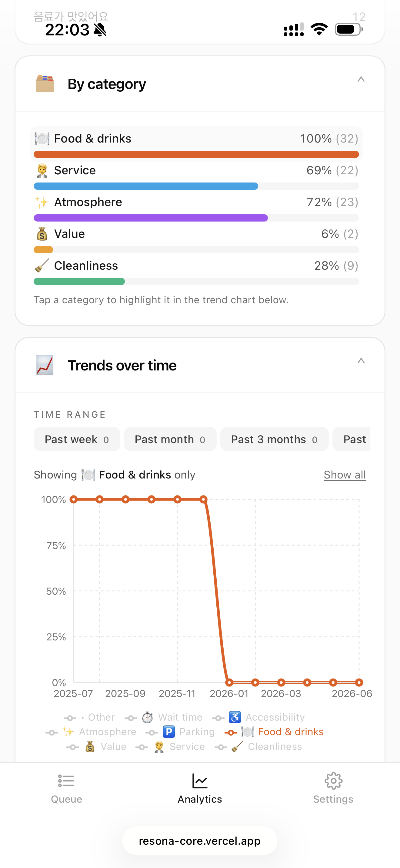Image resolution: width=400 pixels, height=868 pixels.
Task: Select the Past week time range
Action: coord(77,439)
